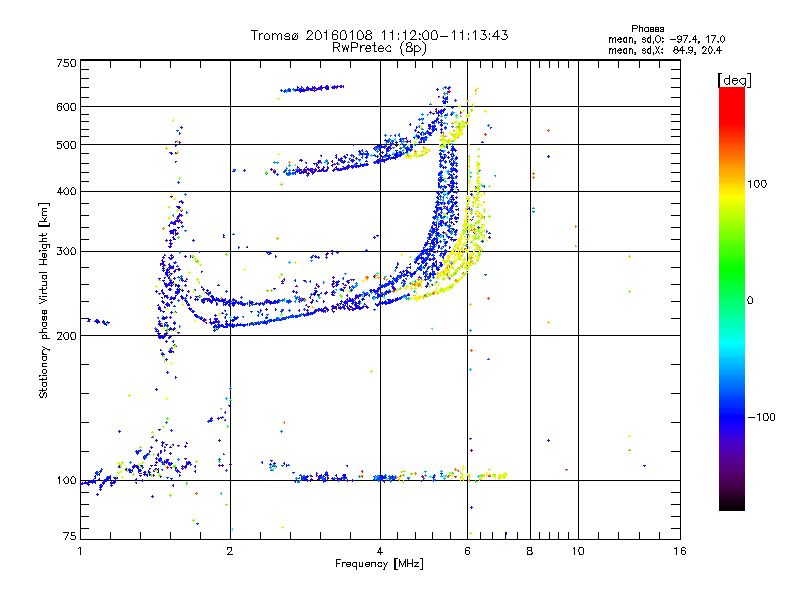Click the phase colorbar gradient
Screen dimensions: 800x600
(x=732, y=298)
